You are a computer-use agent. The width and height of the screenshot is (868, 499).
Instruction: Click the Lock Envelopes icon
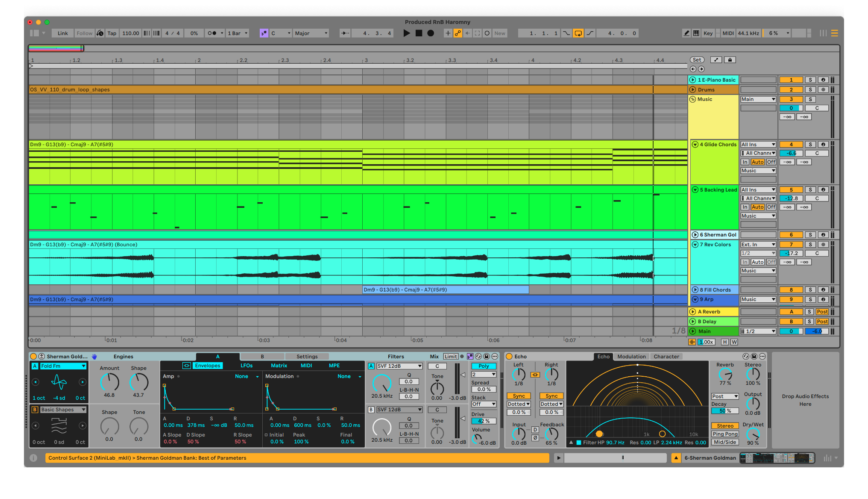pos(730,60)
